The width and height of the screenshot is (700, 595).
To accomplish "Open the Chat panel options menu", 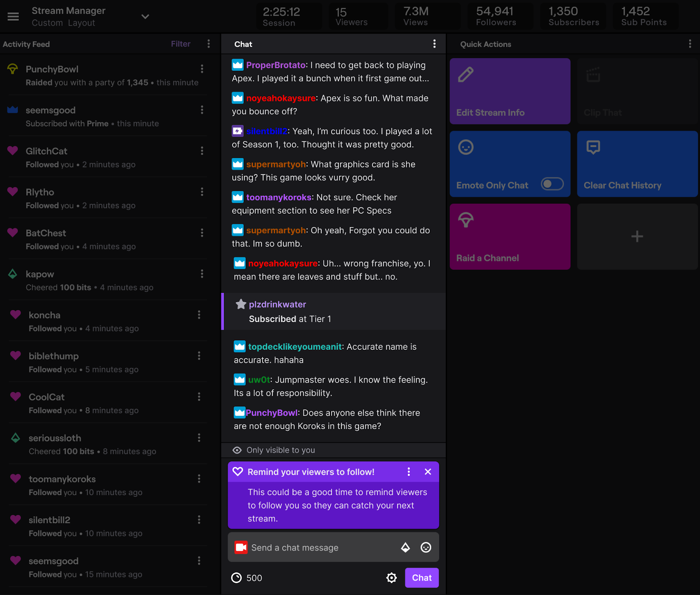I will click(434, 44).
